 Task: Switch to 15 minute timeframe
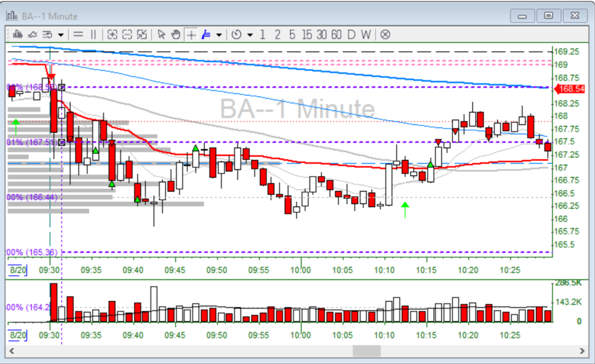point(306,34)
